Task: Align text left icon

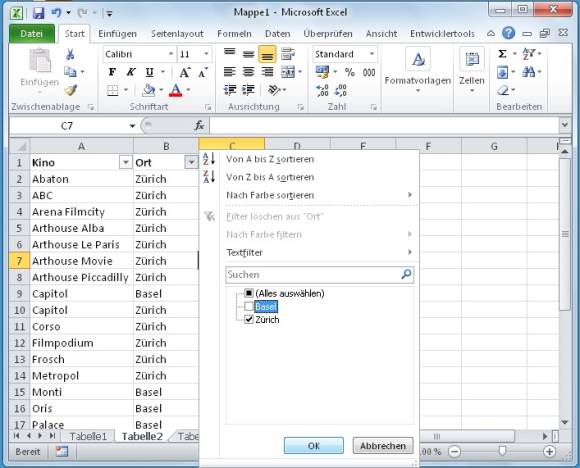Action: [230, 72]
